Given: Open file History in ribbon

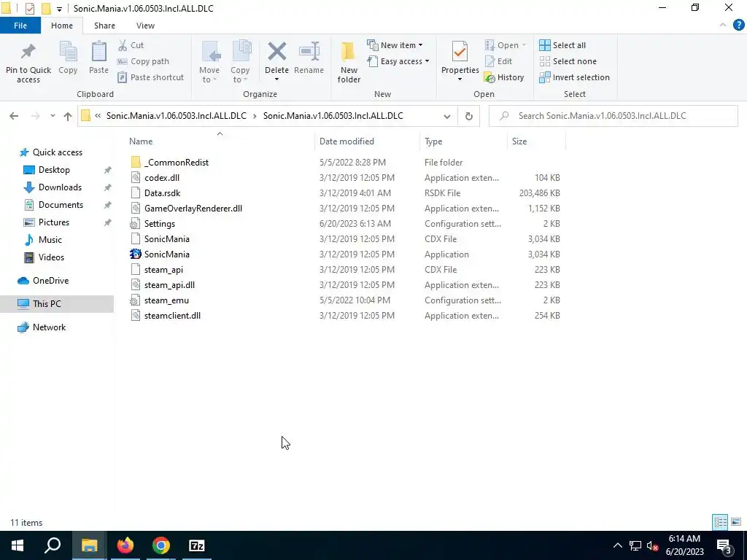Looking at the screenshot, I should [504, 77].
